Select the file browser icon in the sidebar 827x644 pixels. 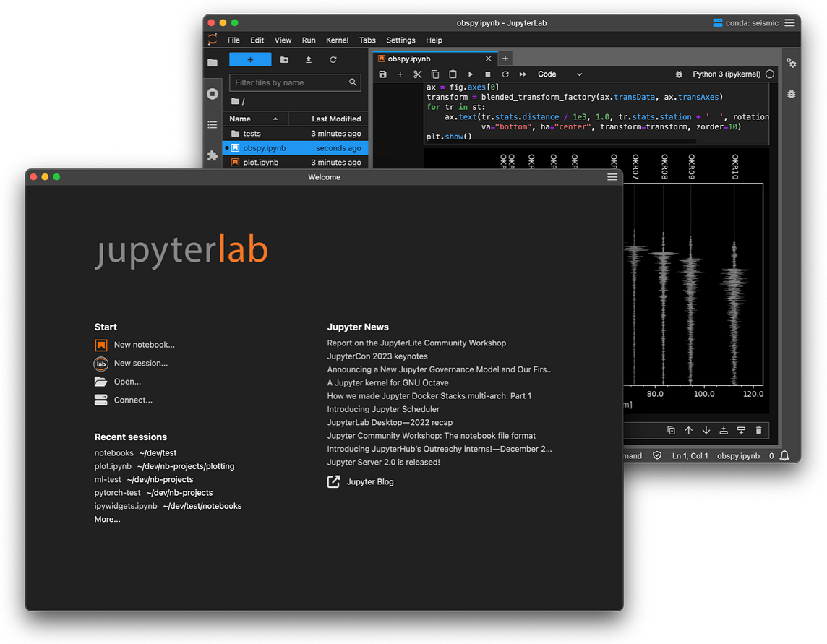point(212,63)
